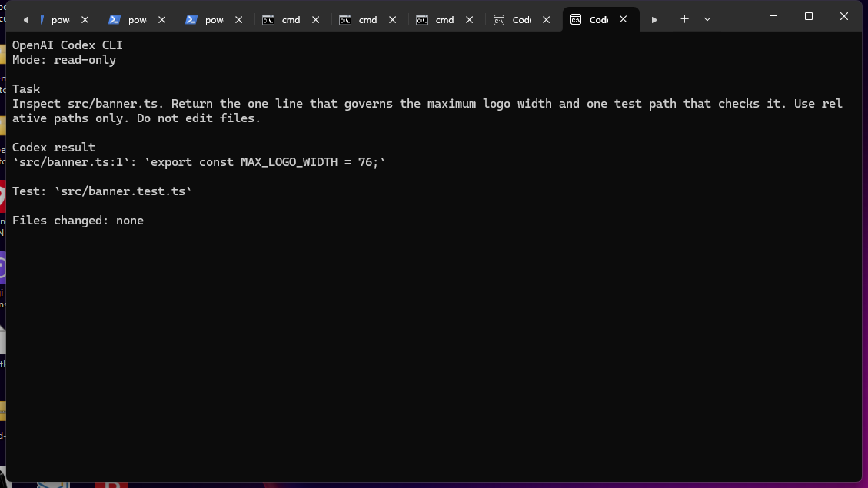Close the last cmd tab
Screen dimensions: 868x488
coord(470,19)
